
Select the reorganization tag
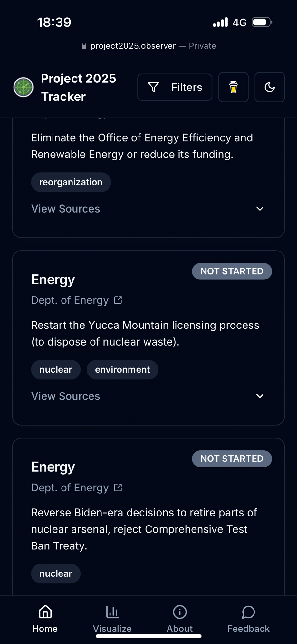(x=71, y=182)
